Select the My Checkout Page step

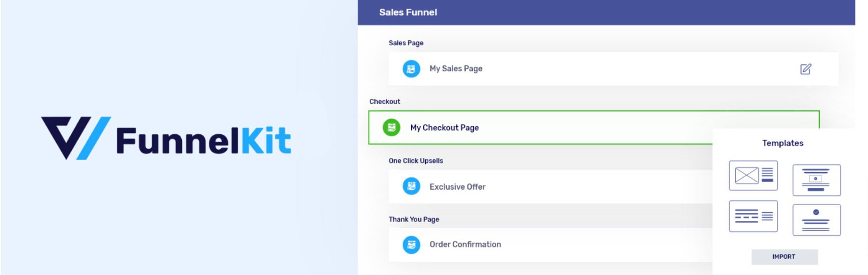pyautogui.click(x=444, y=128)
